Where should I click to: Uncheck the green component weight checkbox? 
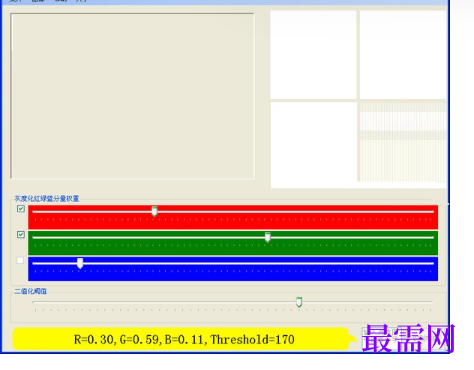coord(21,235)
